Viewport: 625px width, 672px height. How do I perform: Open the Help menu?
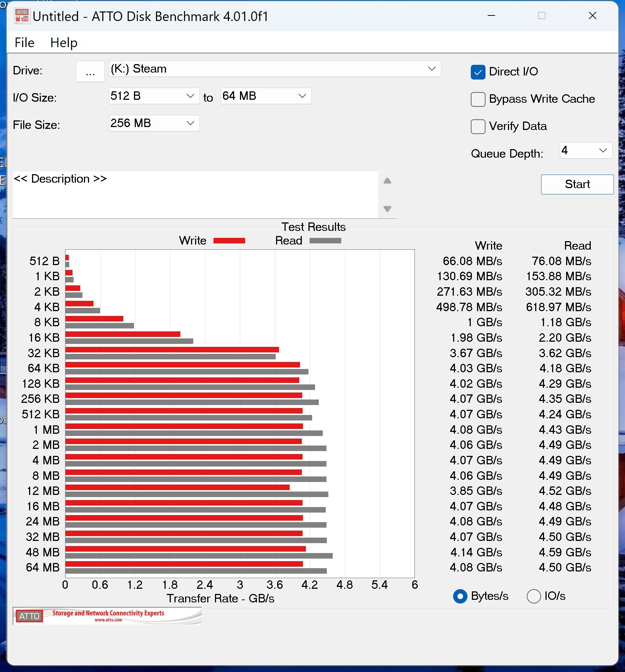[x=64, y=43]
